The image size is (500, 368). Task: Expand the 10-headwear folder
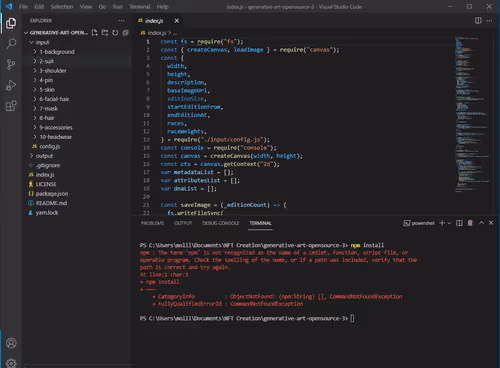[56, 137]
